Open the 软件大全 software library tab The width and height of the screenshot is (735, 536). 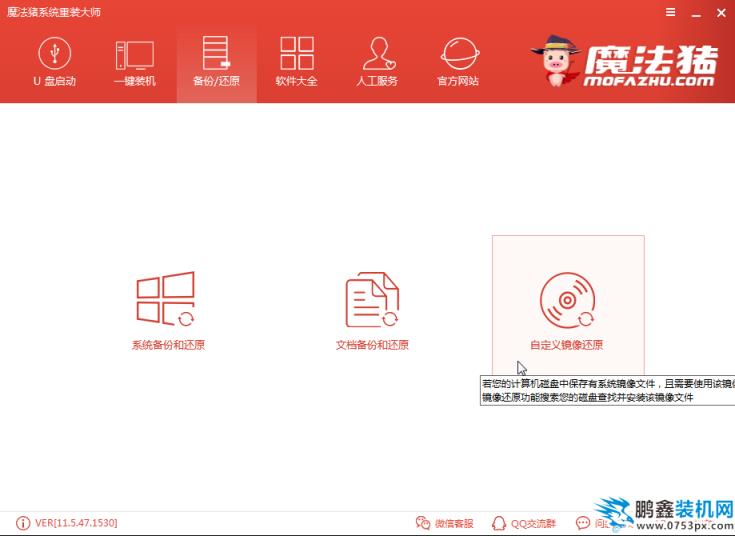point(297,62)
